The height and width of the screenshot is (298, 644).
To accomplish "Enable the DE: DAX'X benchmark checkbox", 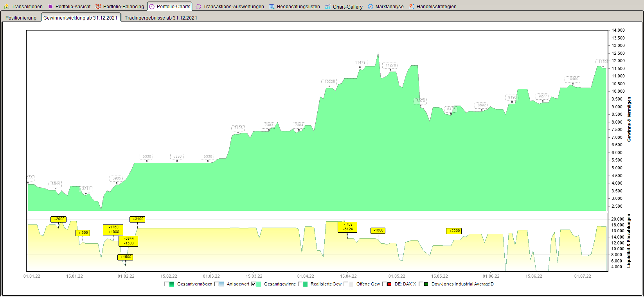I will click(x=384, y=284).
